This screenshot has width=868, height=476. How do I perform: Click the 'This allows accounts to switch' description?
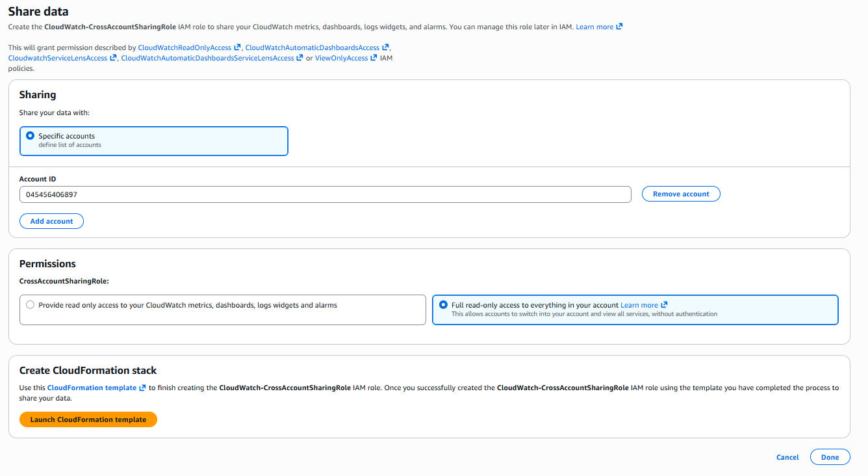point(584,314)
